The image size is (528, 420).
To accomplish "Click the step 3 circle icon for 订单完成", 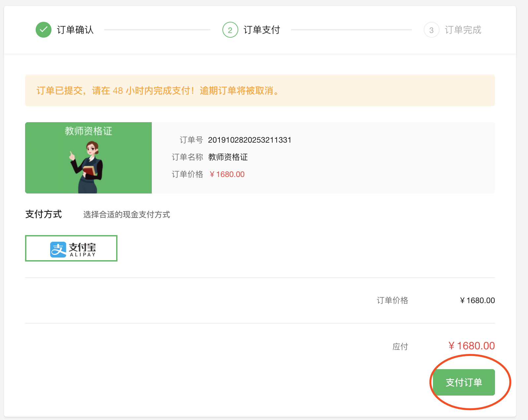I will 431,30.
